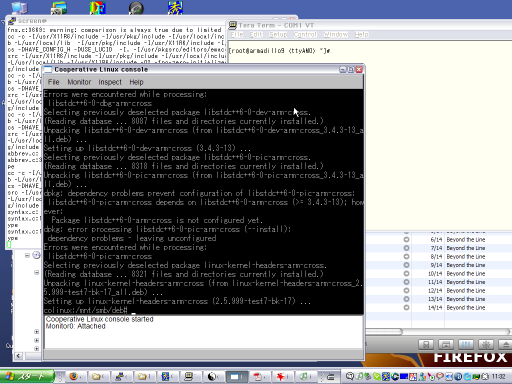Switch to red splash icon taskbar button
Viewport: 512px width, 384px height.
click(282, 377)
